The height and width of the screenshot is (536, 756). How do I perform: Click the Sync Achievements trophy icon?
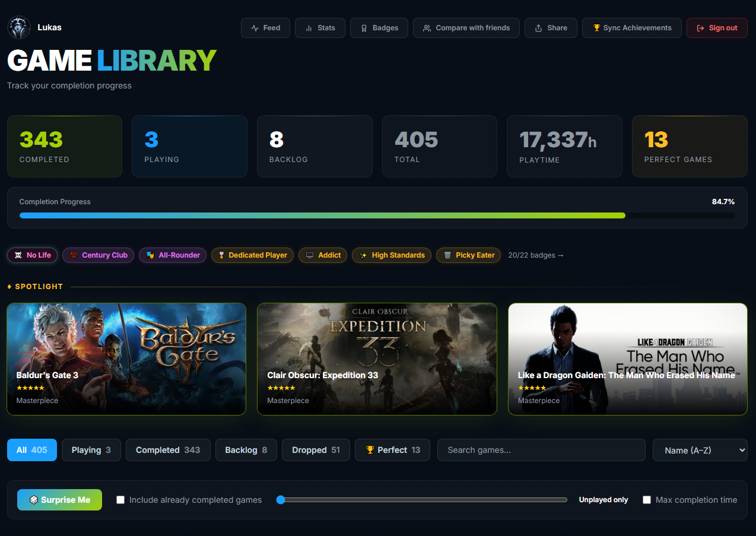point(596,27)
